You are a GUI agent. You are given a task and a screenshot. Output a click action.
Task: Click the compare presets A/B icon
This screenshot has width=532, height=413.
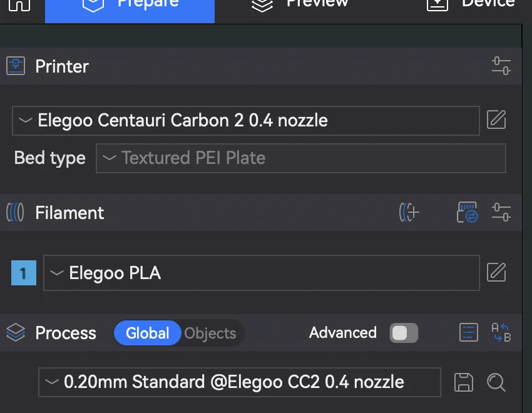501,332
